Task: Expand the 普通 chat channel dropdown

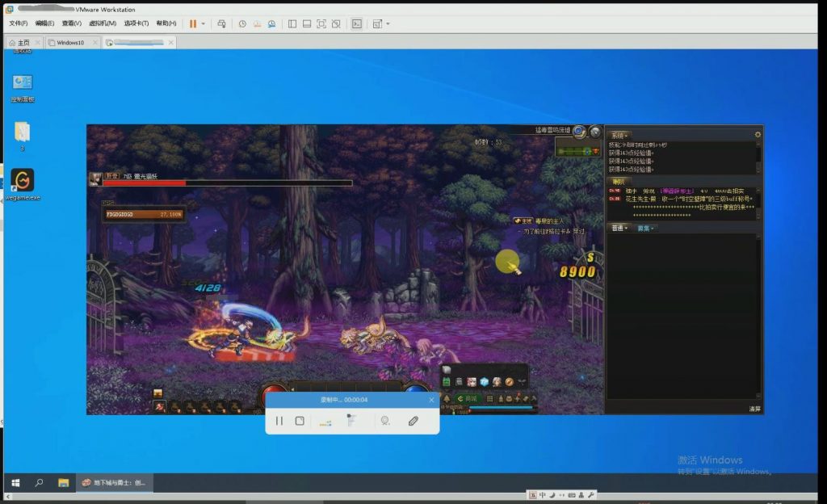Action: coord(619,229)
